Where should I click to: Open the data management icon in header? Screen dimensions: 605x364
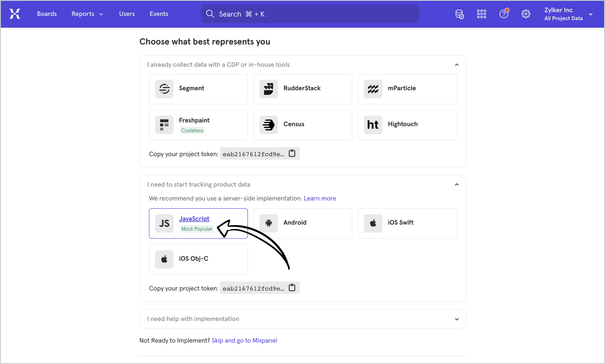point(460,14)
